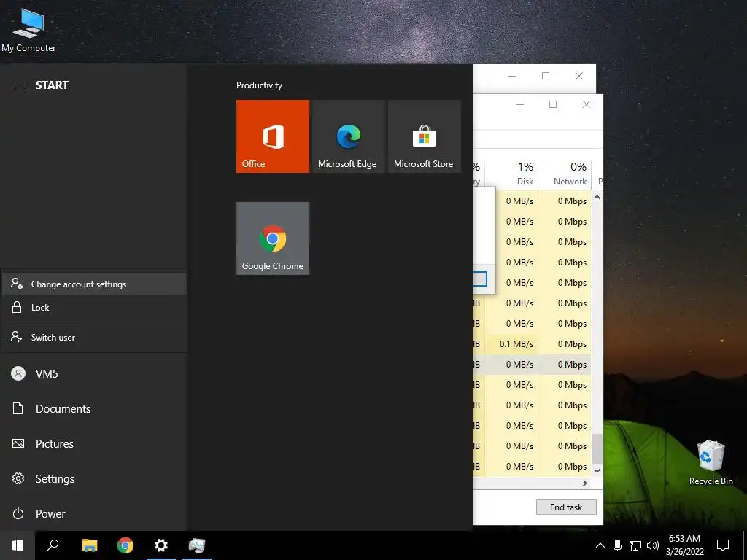This screenshot has height=560, width=747.
Task: Launch Microsoft Edge from Start tiles
Action: [x=348, y=136]
